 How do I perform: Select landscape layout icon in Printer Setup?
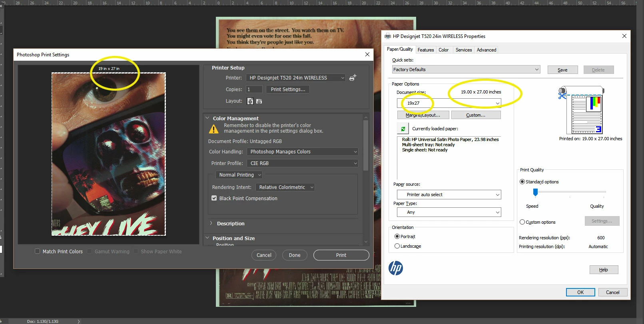tap(259, 101)
